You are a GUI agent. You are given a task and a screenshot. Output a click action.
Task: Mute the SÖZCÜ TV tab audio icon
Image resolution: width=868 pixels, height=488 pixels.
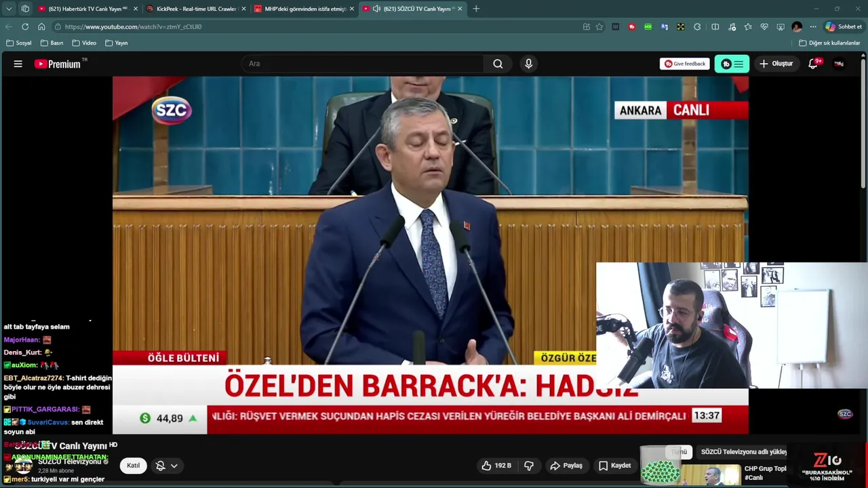coord(376,9)
